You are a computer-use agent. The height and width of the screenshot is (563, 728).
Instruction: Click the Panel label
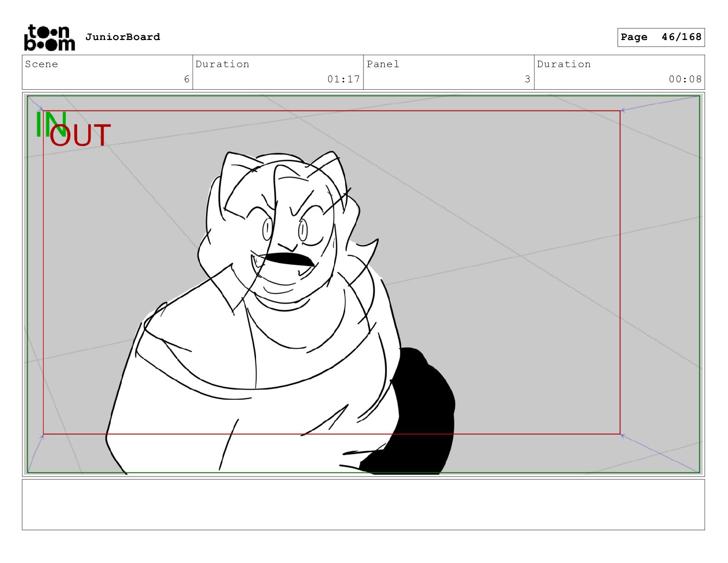pos(383,64)
